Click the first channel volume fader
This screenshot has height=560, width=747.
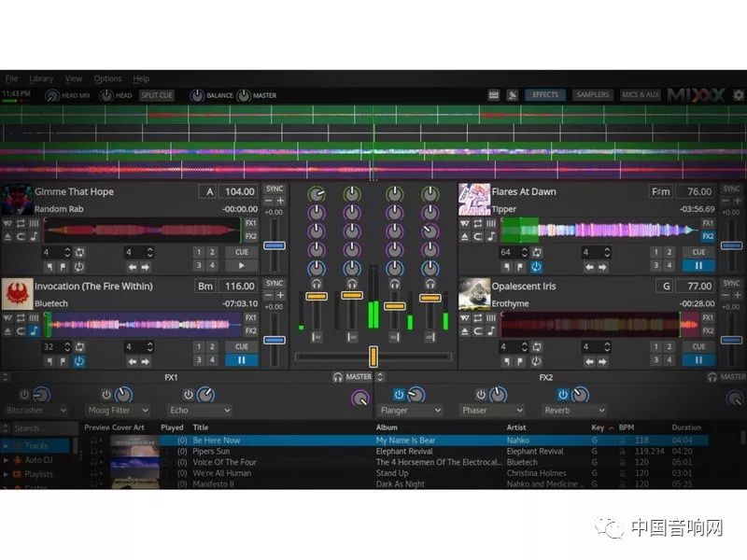[x=317, y=297]
